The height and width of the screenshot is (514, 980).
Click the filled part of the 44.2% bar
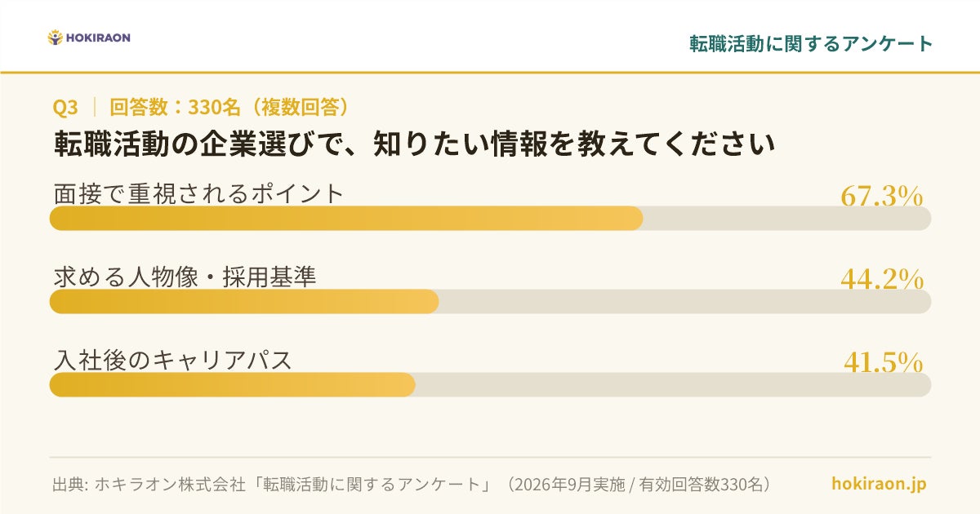244,302
